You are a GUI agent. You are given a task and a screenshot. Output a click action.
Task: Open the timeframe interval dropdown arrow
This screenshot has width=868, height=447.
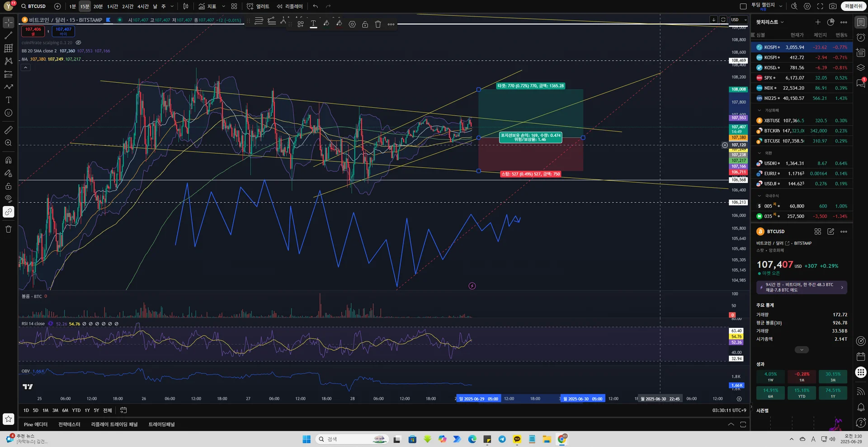[172, 6]
